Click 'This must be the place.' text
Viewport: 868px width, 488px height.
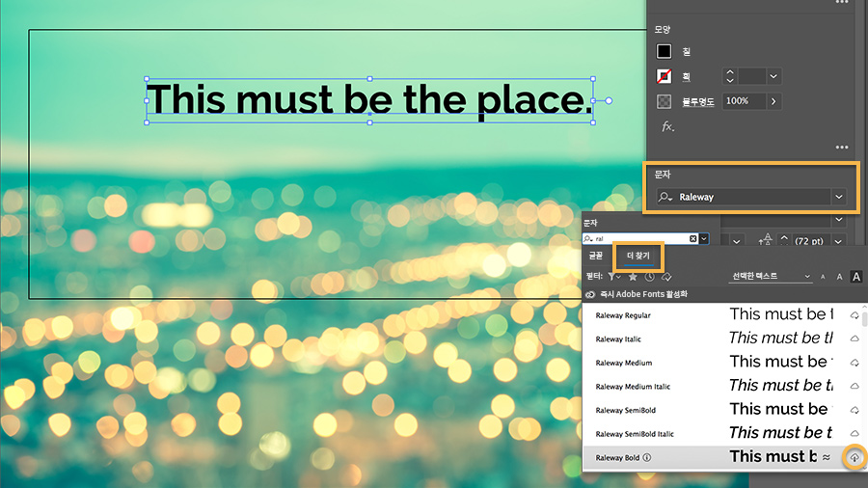(x=368, y=100)
